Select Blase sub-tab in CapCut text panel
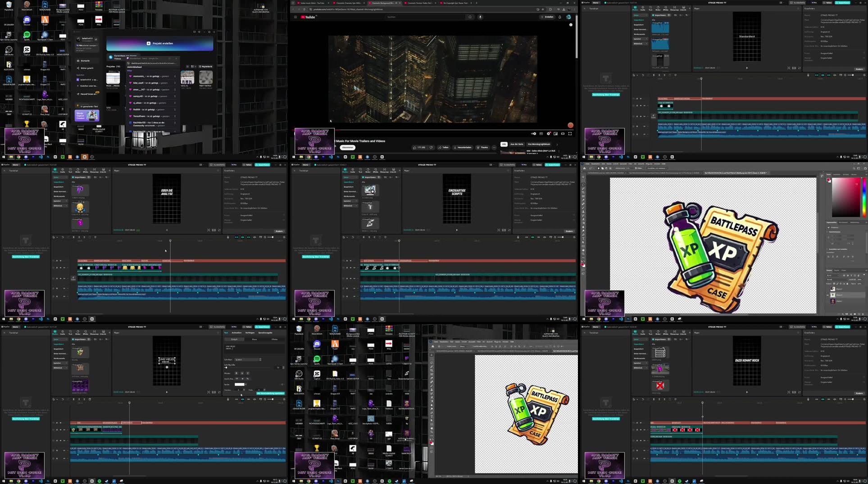Screen dimensions: 868x484 click(254, 339)
